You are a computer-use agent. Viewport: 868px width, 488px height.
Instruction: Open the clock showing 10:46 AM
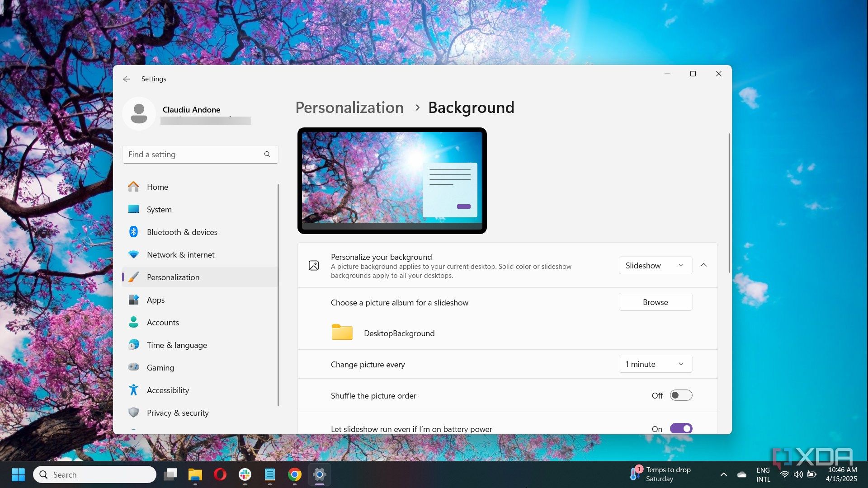click(x=842, y=474)
